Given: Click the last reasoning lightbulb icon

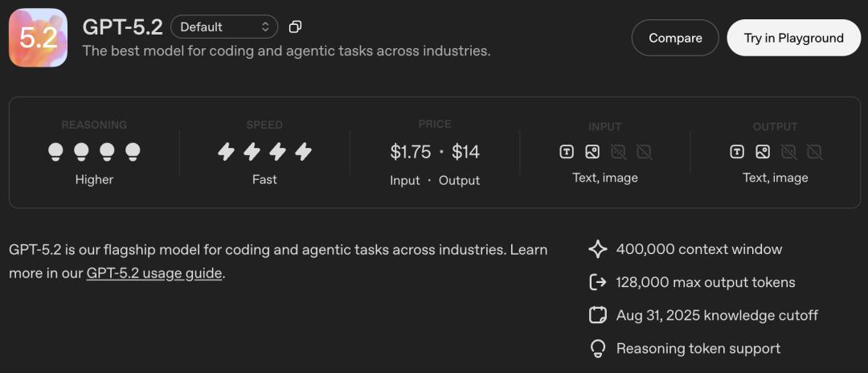Looking at the screenshot, I should [x=133, y=151].
